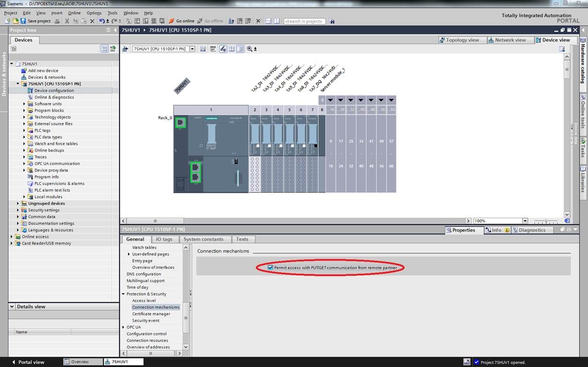Click the Save project icon
This screenshot has width=588, height=367.
[23, 21]
